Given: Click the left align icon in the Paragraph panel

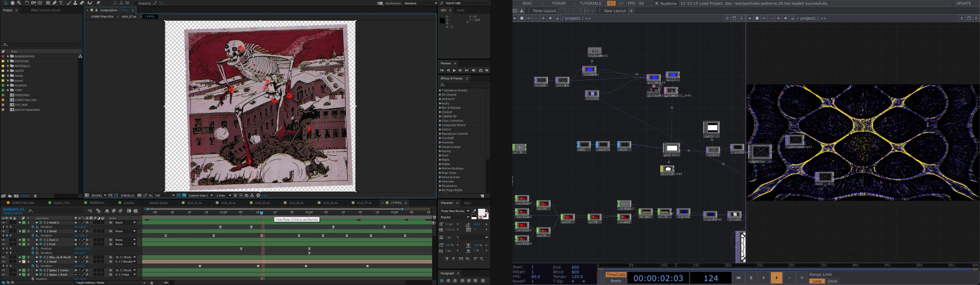Looking at the screenshot, I should coord(442,281).
